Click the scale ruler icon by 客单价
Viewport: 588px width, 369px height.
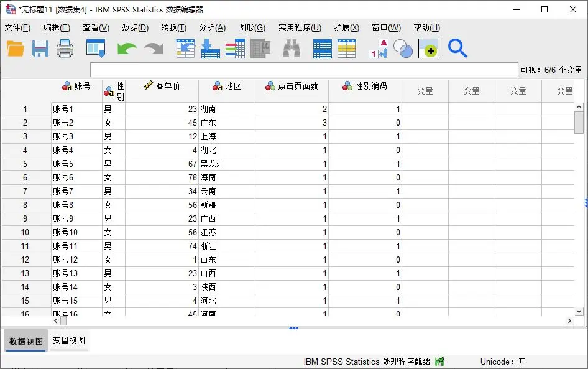pyautogui.click(x=149, y=85)
